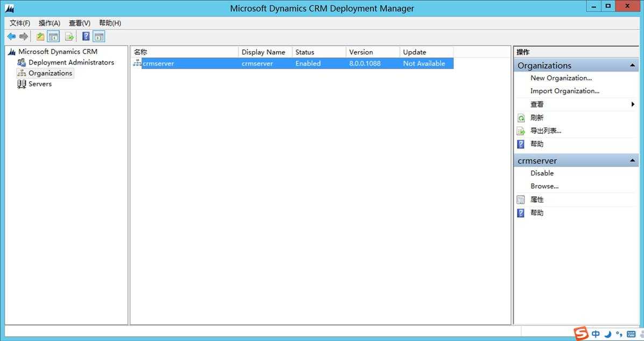Click the 刷新 refresh icon
Screen dimensions: 644x341
click(x=521, y=118)
